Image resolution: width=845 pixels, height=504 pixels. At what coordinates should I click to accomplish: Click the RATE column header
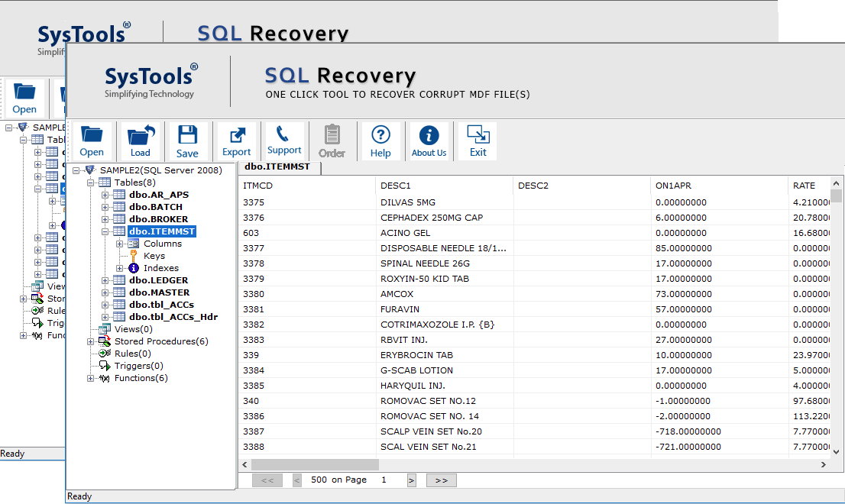pyautogui.click(x=809, y=186)
